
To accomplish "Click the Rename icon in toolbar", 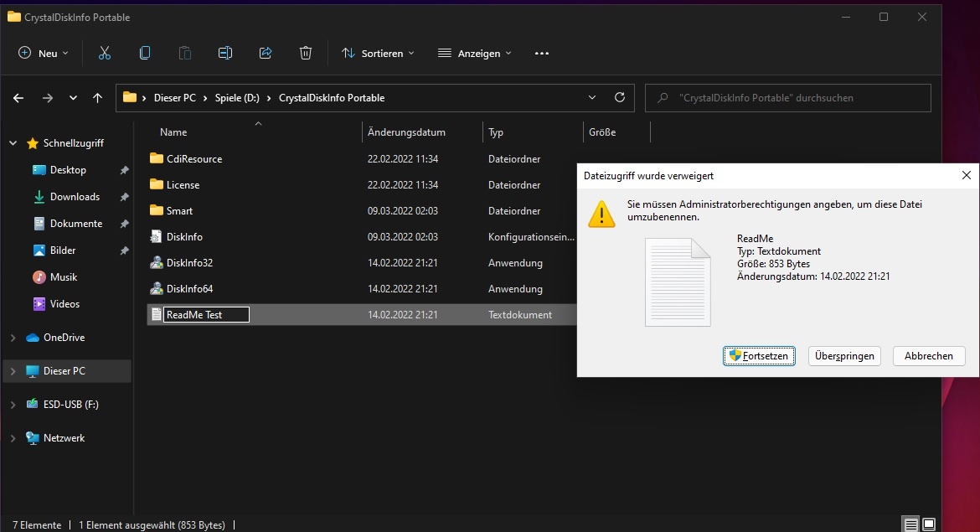I will point(225,53).
